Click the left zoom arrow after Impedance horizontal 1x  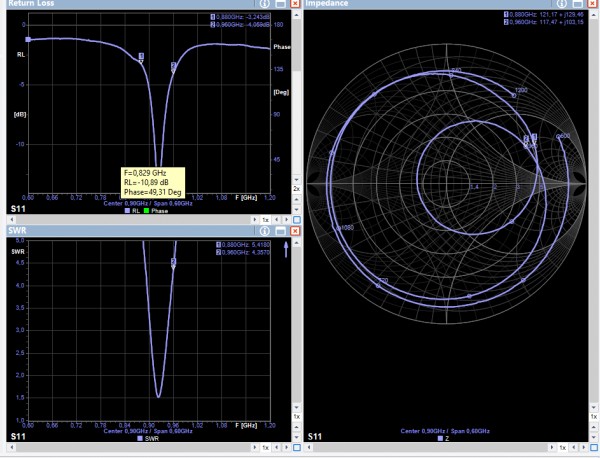574,447
